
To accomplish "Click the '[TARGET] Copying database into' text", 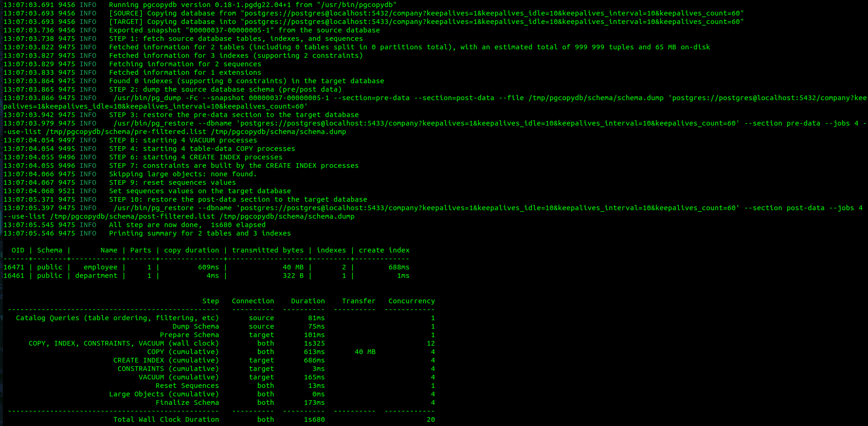I will click(x=173, y=22).
